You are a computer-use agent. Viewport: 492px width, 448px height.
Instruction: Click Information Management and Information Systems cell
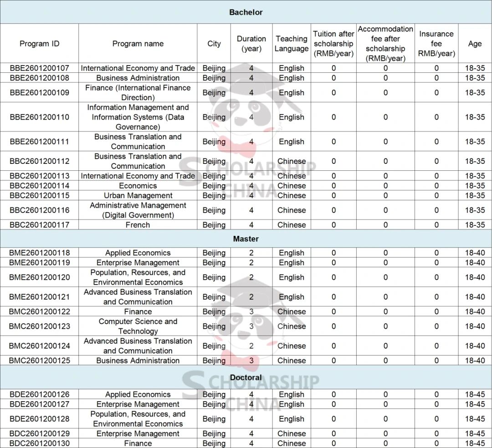pyautogui.click(x=138, y=117)
